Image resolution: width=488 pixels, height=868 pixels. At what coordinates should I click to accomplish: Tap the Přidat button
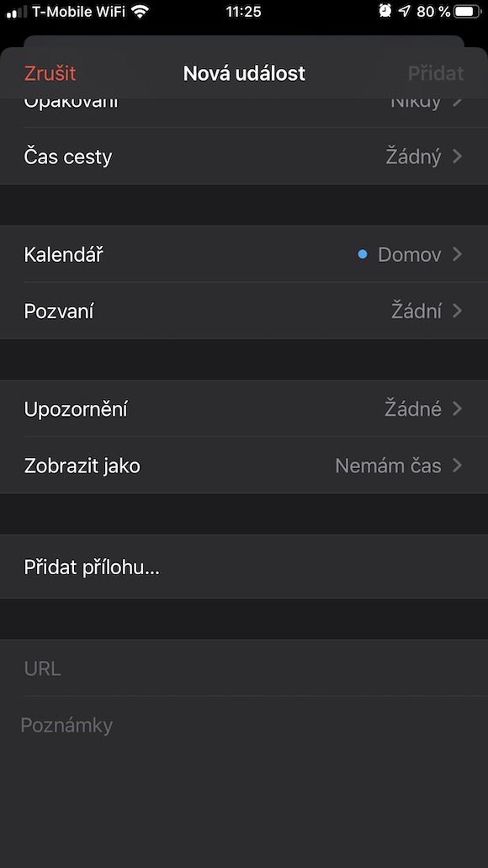point(436,73)
